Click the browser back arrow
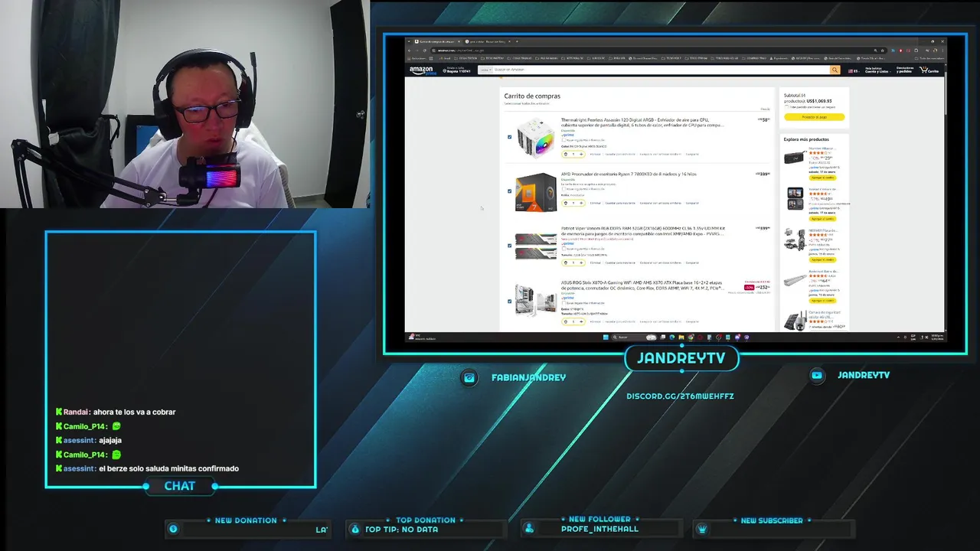980x551 pixels. tap(410, 50)
